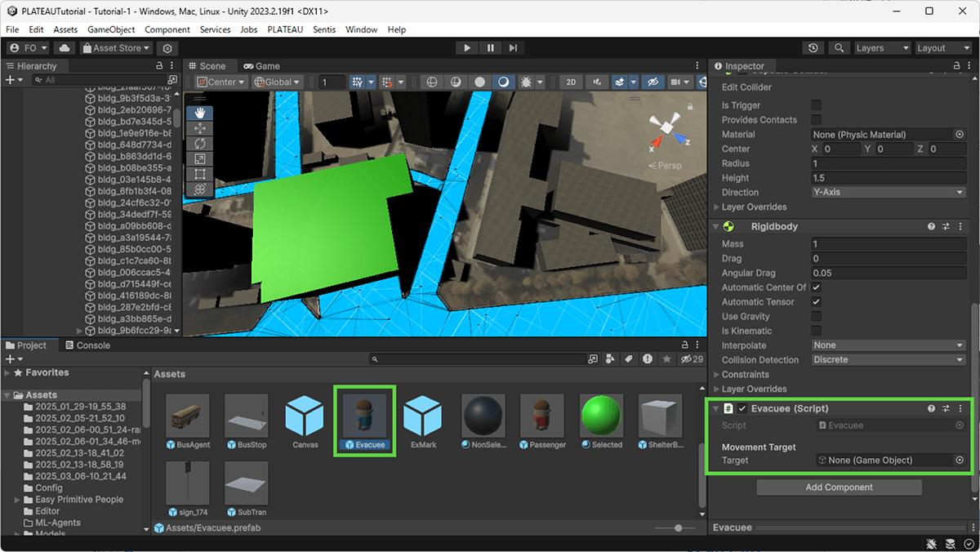Open Evacuee script help reference
Screen dimensions: 980x552
coord(931,408)
